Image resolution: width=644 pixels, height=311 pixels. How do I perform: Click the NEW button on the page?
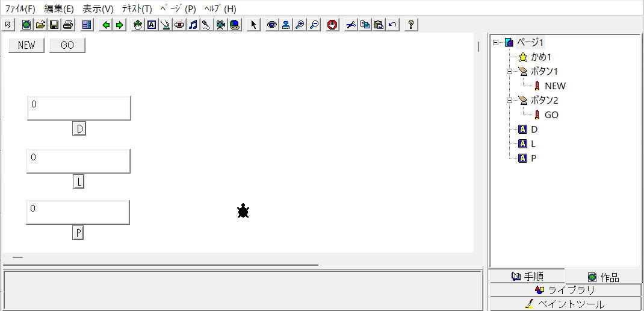(26, 45)
